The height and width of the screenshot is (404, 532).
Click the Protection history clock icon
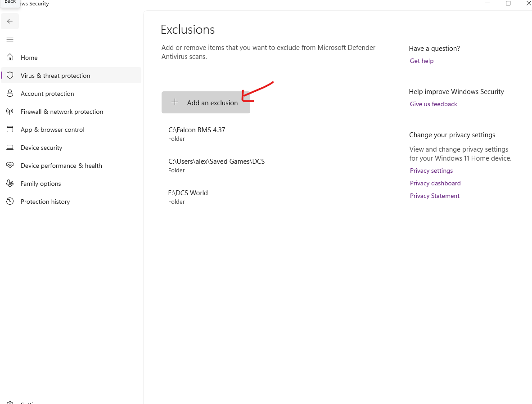[10, 201]
